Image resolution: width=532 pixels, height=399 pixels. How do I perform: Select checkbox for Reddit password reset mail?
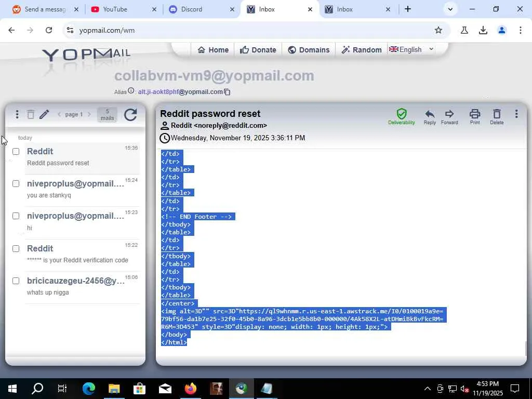(16, 151)
